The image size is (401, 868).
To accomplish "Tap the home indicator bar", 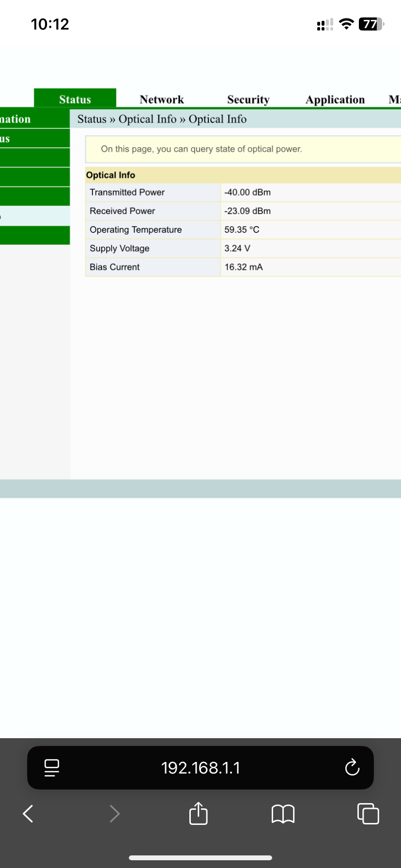I will point(200,857).
